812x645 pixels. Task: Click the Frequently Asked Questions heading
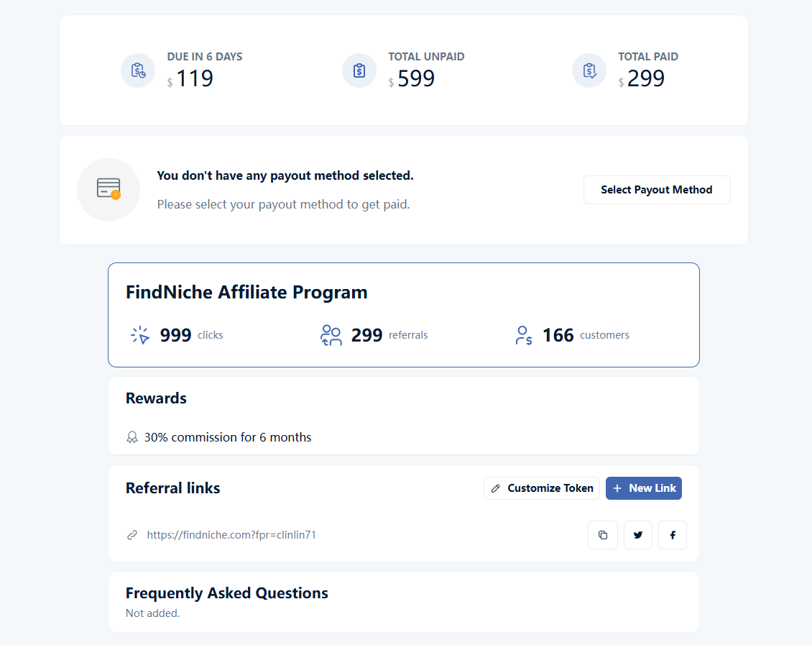[x=226, y=593]
